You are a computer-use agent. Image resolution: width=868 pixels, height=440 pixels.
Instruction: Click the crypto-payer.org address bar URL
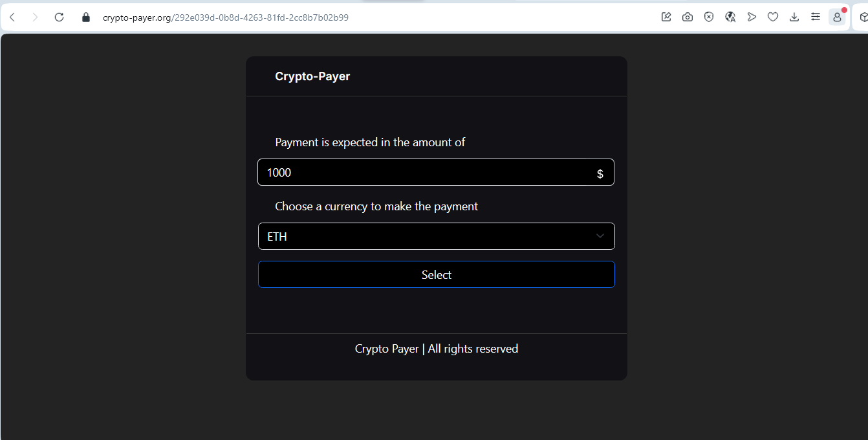coord(226,17)
